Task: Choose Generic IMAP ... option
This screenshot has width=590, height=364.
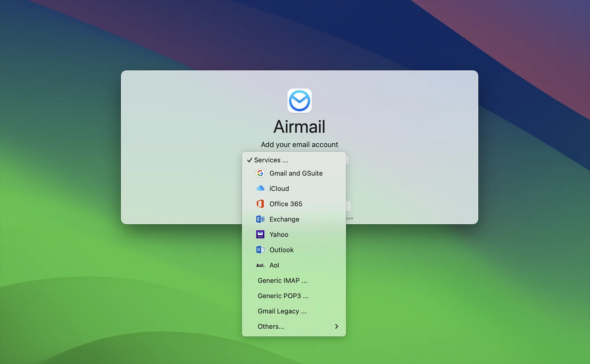Action: 294,280
